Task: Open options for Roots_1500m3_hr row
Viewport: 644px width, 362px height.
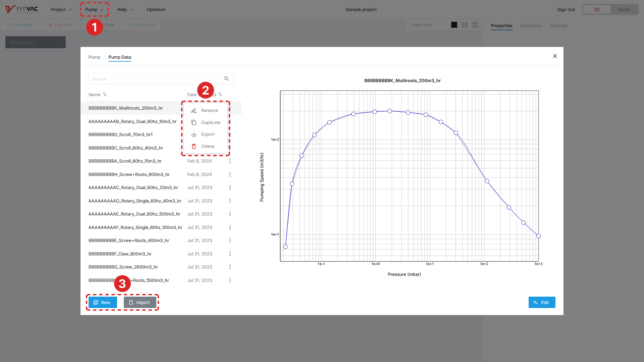Action: point(230,281)
